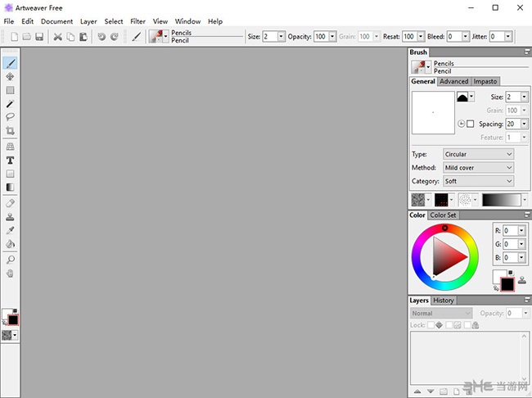Switch to the History tab
This screenshot has height=398, width=532.
point(444,301)
